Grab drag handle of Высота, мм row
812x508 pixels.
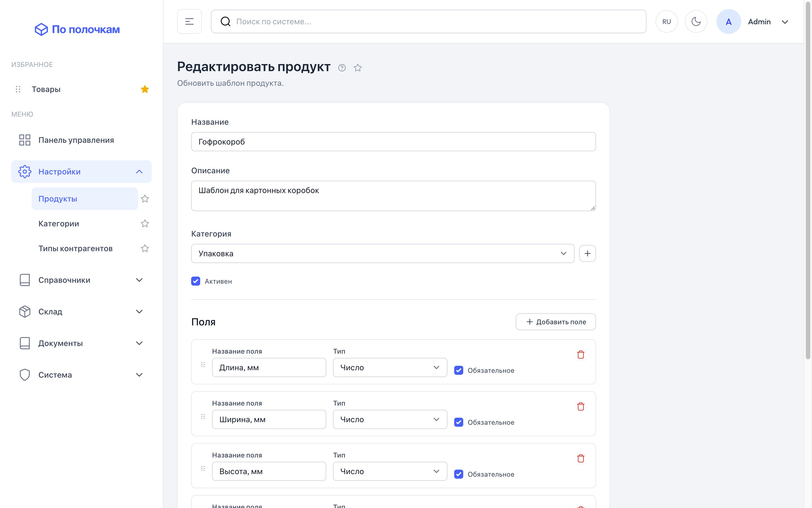[x=203, y=468]
